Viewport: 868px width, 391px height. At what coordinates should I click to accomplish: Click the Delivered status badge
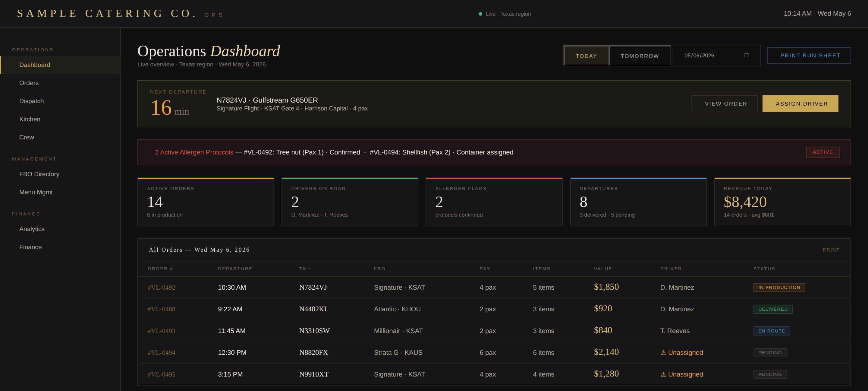[x=773, y=309]
